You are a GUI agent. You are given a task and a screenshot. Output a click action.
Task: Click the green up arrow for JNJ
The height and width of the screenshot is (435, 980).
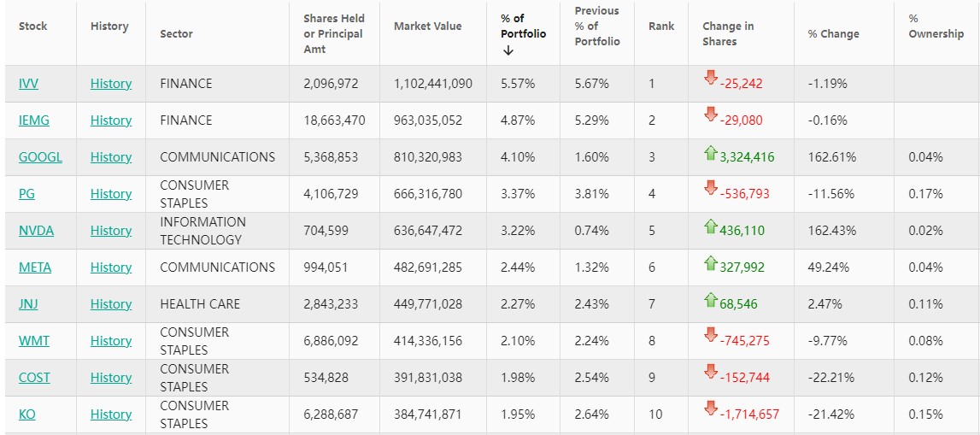[710, 301]
